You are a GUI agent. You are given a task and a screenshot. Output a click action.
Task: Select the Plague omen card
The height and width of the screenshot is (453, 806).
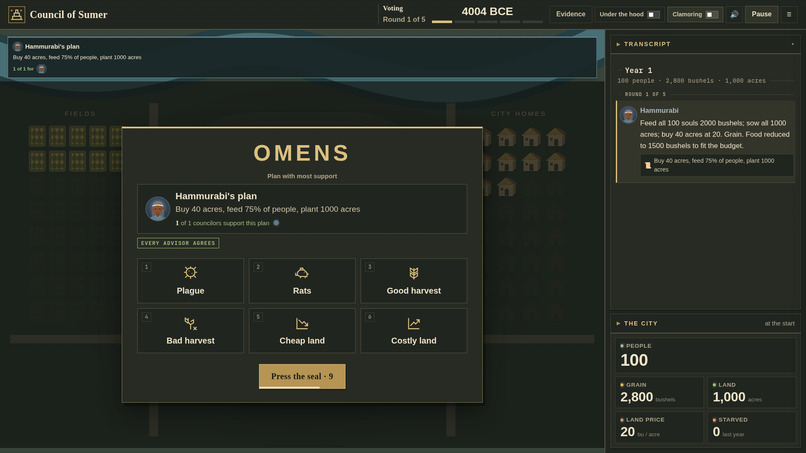[x=190, y=281]
